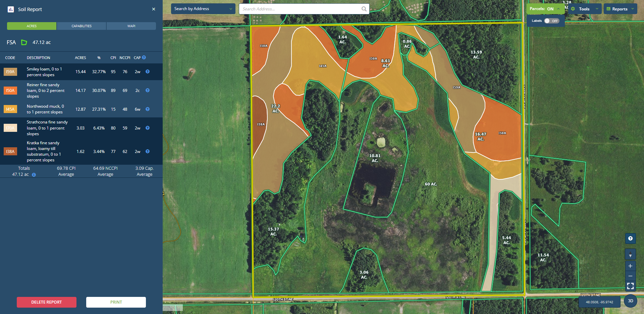Toggle the Labels switch on
Screen dimensions: 644x314
point(551,21)
